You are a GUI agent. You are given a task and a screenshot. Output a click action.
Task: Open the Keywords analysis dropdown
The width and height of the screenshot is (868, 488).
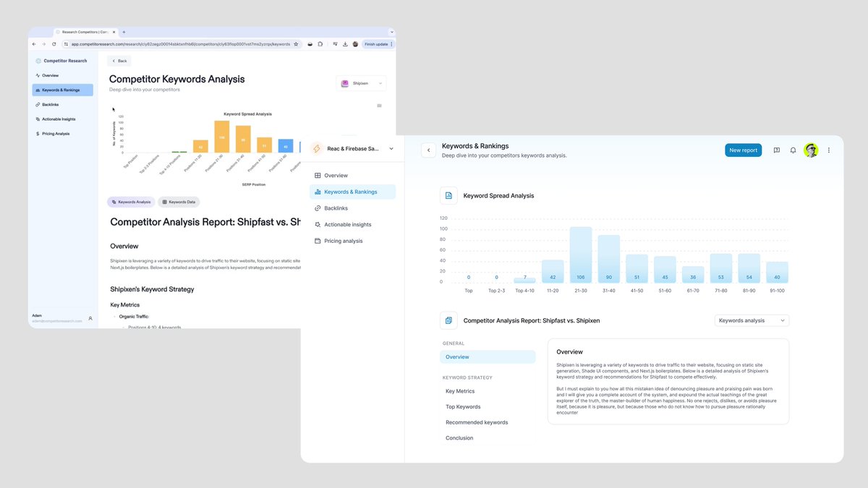click(752, 320)
